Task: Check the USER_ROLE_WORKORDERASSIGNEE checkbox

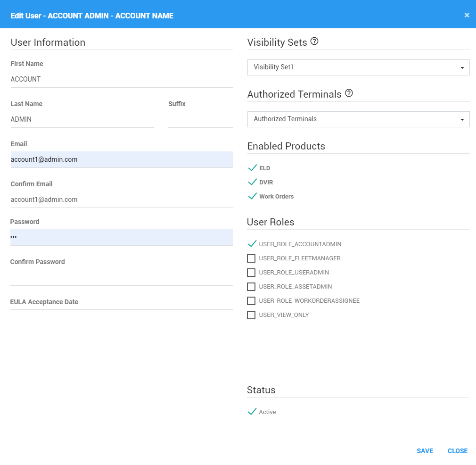Action: coord(251,301)
